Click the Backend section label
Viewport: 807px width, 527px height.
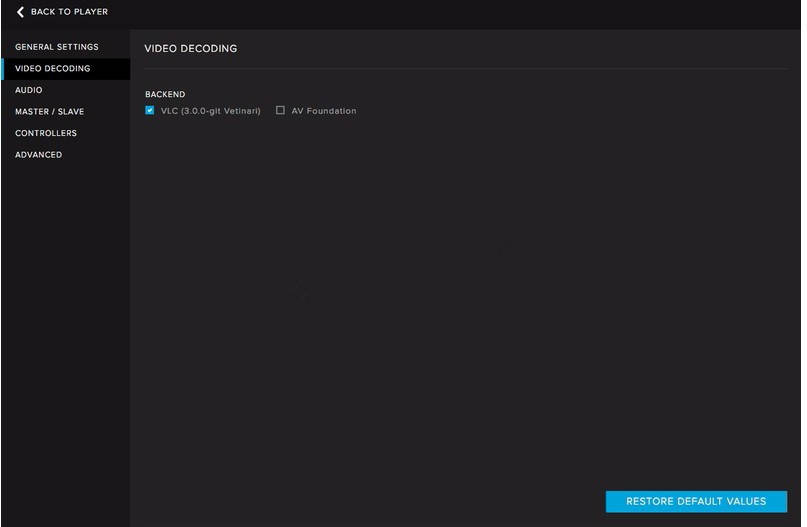pyautogui.click(x=165, y=94)
